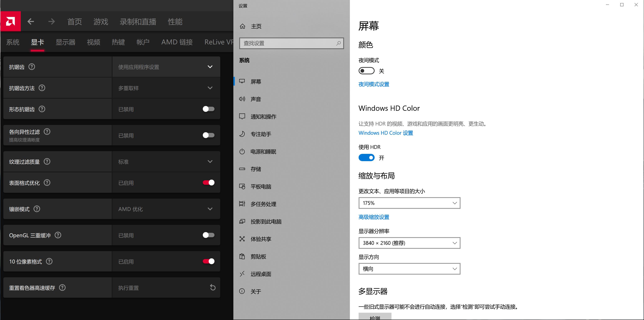Open the 175% scaling dropdown
644x320 pixels.
click(410, 203)
